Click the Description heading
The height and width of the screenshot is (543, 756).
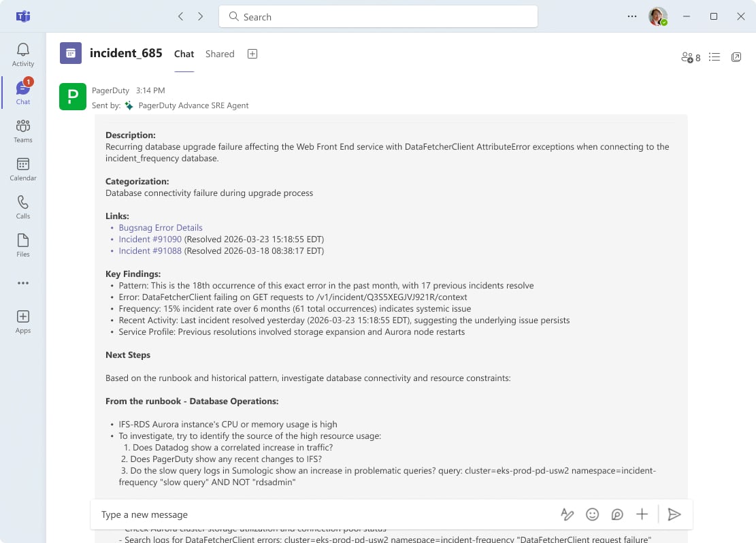[131, 135]
